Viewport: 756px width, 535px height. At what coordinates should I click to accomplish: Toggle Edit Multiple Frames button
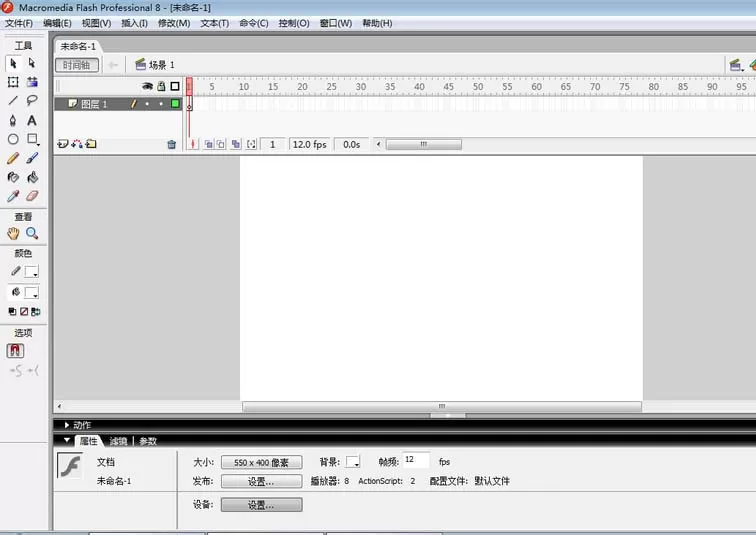tap(236, 144)
